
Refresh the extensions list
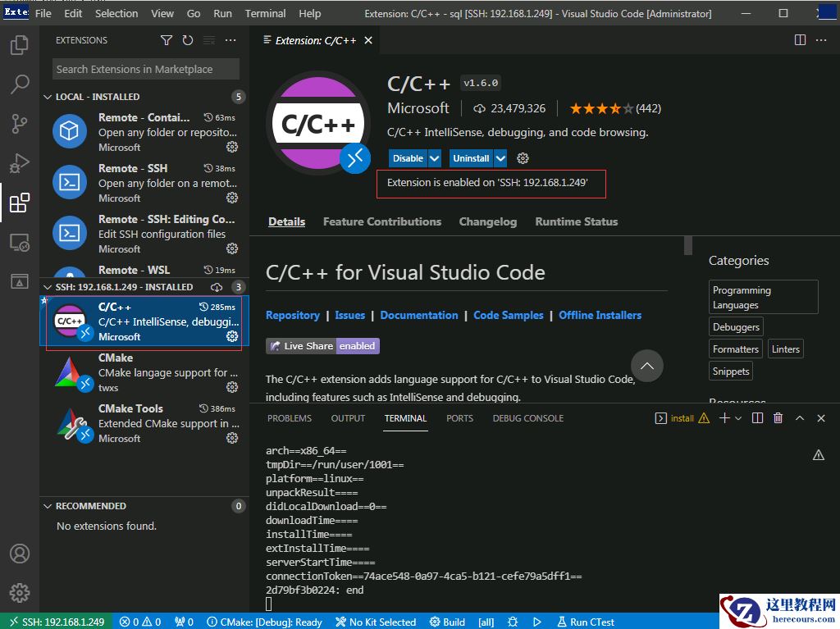(x=188, y=40)
